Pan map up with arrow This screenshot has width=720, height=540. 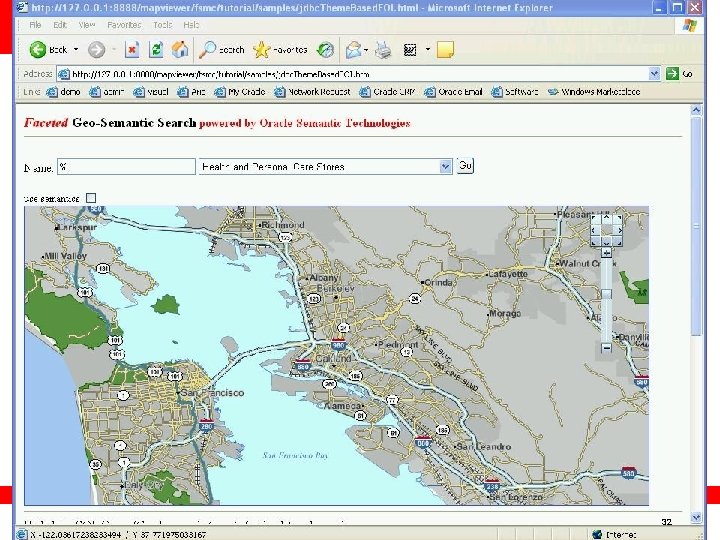tap(606, 217)
